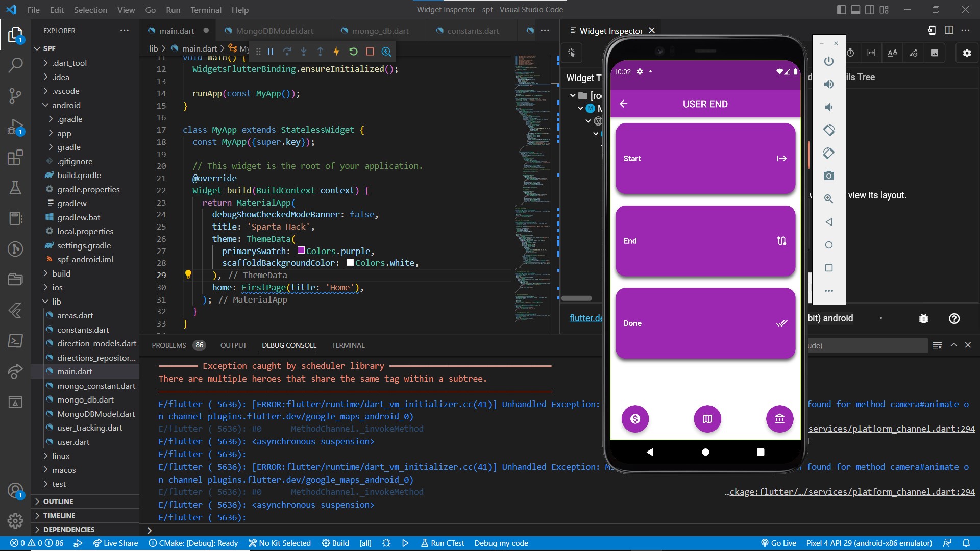Pause debugging from the debug toolbar
This screenshot has height=551, width=980.
point(271,52)
